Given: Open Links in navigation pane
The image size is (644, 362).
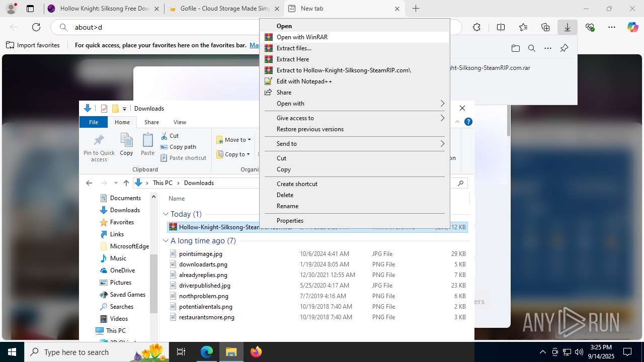Looking at the screenshot, I should pyautogui.click(x=116, y=234).
